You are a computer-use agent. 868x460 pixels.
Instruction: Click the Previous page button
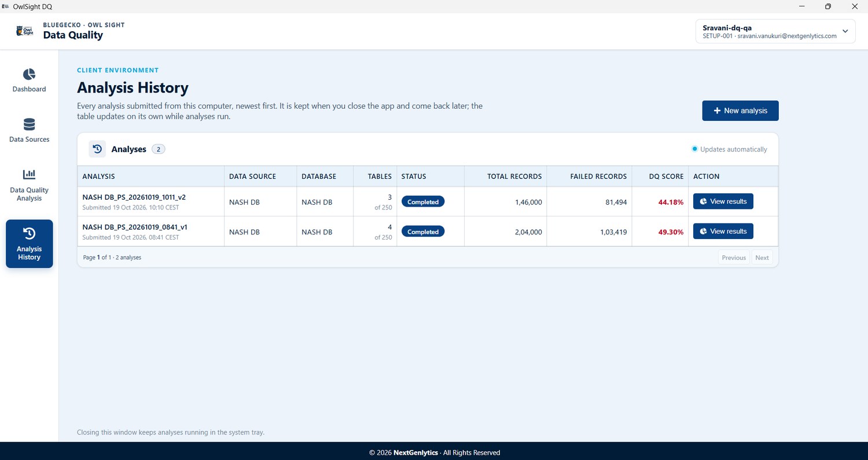click(x=734, y=257)
